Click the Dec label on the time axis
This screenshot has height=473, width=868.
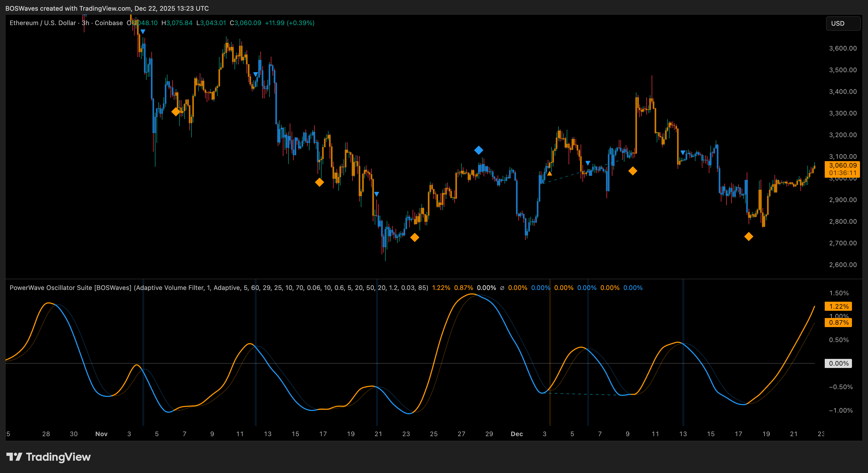coord(517,434)
